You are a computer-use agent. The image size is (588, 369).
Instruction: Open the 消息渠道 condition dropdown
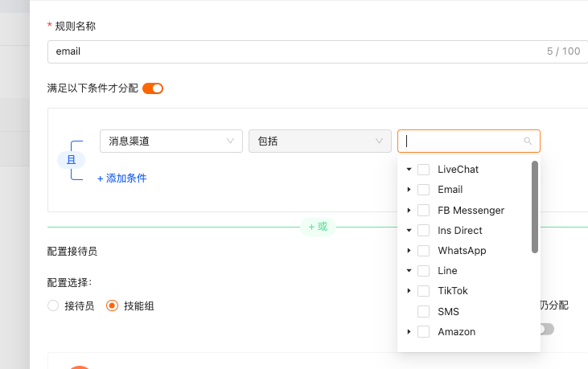click(171, 141)
